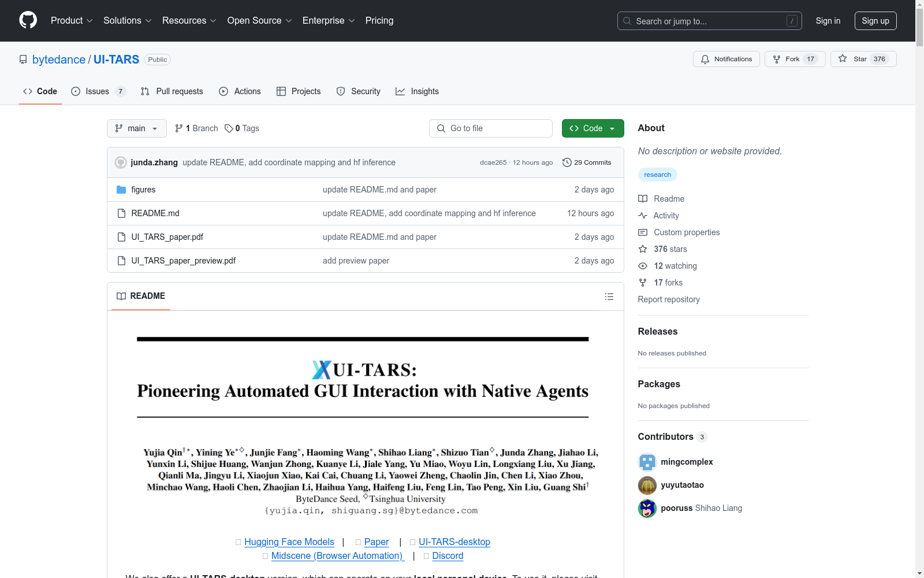Open the Contributors heading link
Viewport: 924px width, 578px height.
(x=673, y=436)
